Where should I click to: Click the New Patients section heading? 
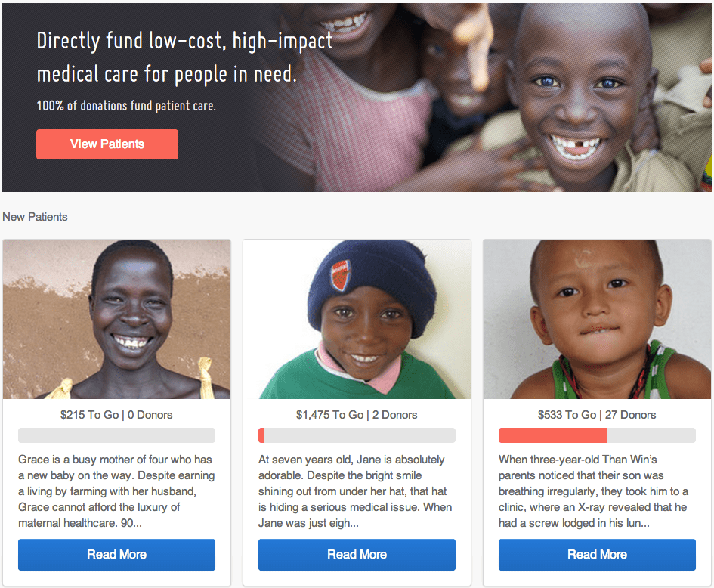(36, 217)
